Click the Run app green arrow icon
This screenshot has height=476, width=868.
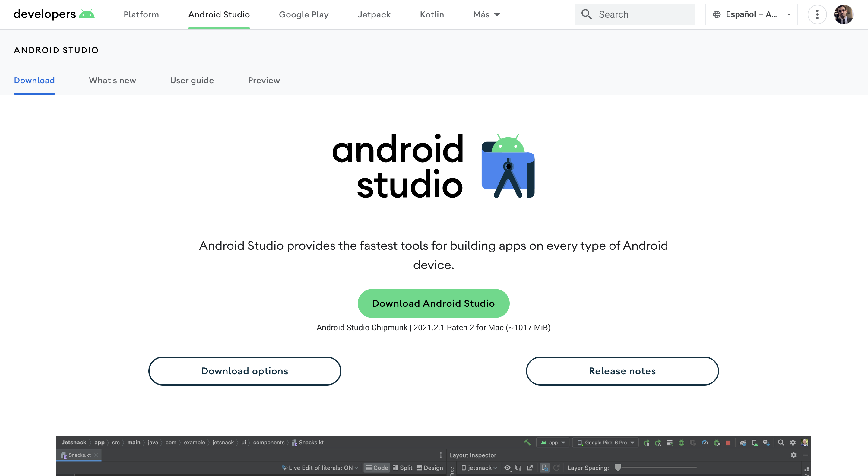646,443
